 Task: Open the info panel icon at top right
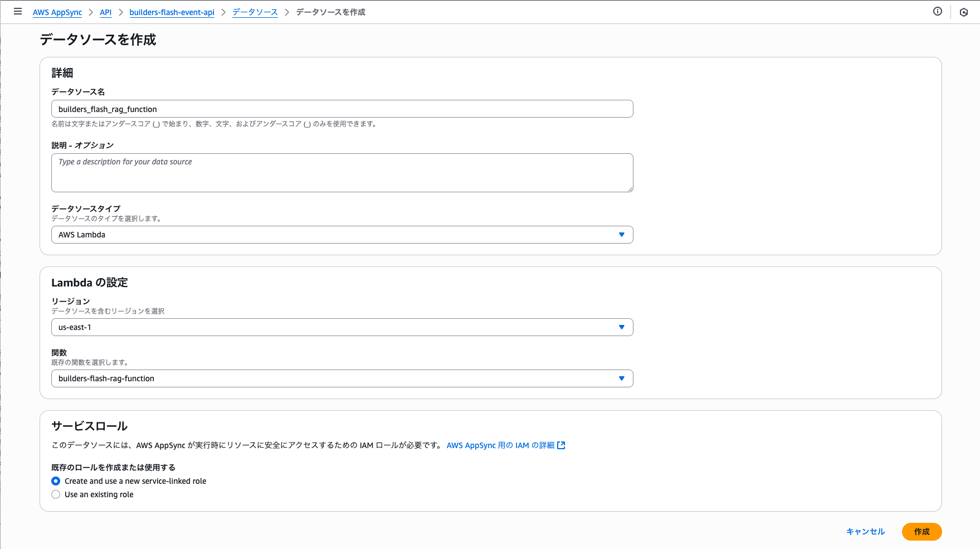[938, 11]
